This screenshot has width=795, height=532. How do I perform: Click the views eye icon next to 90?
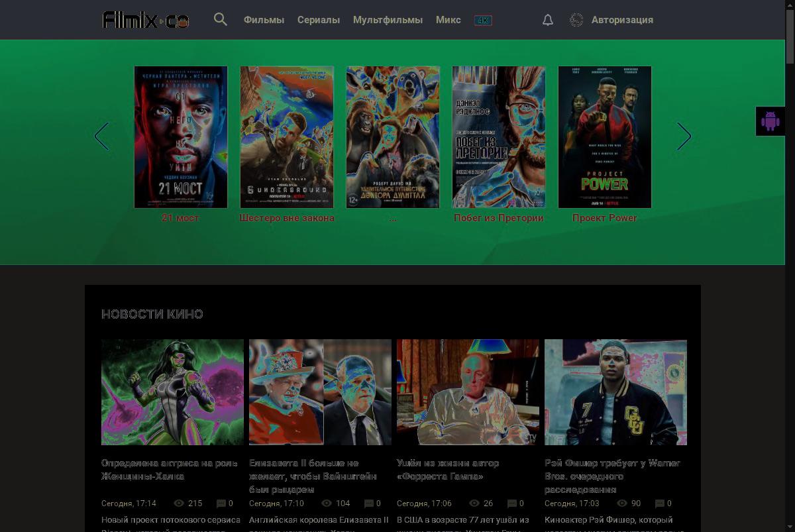pyautogui.click(x=622, y=504)
